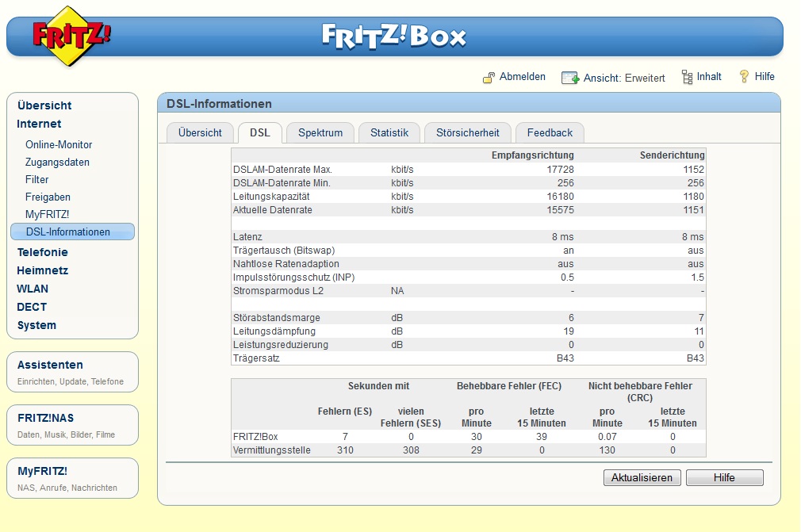Click the FRITZ! logo in header
The height and width of the screenshot is (532, 801).
[71, 36]
